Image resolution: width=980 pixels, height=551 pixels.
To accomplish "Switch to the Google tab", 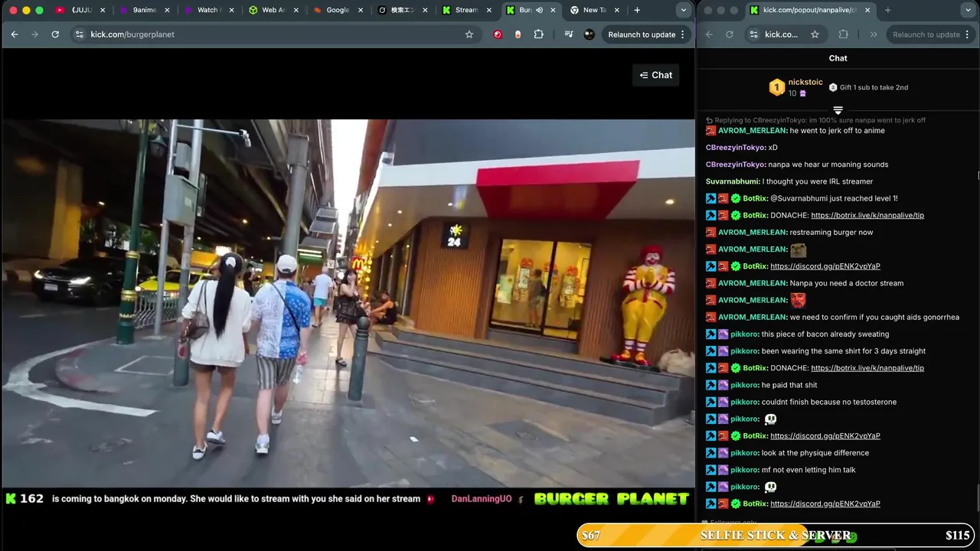I will [x=337, y=10].
